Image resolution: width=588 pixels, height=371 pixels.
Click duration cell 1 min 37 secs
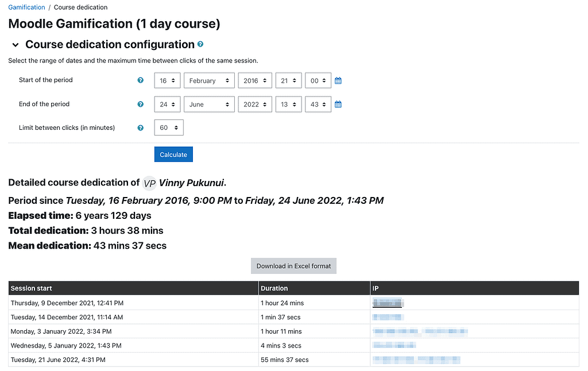click(314, 317)
